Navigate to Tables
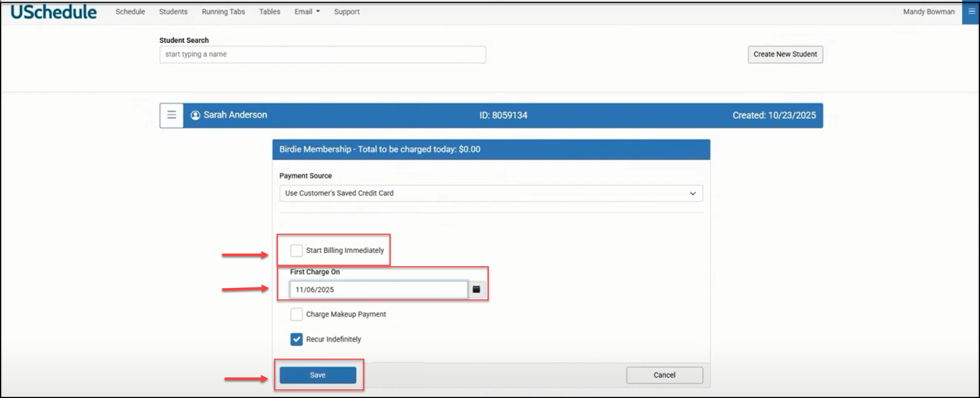 269,12
